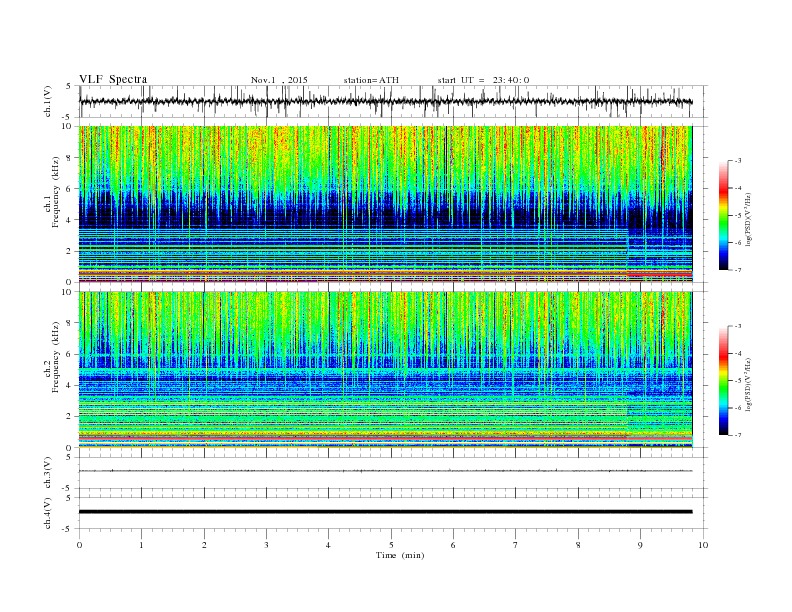This screenshot has height=612, width=792.
Task: Select the "start UT = 23:40:0" text
Action: coord(483,80)
